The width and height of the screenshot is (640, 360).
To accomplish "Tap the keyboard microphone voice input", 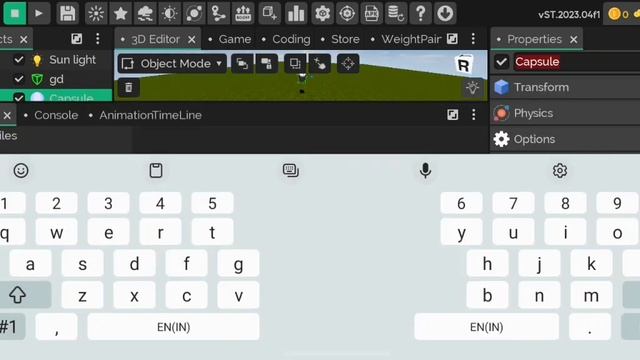I will pos(425,170).
